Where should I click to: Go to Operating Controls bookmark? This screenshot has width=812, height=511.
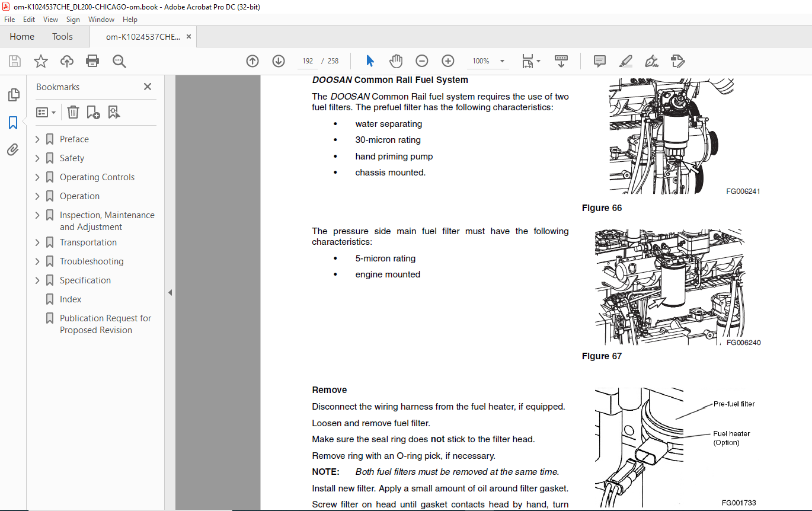point(97,177)
